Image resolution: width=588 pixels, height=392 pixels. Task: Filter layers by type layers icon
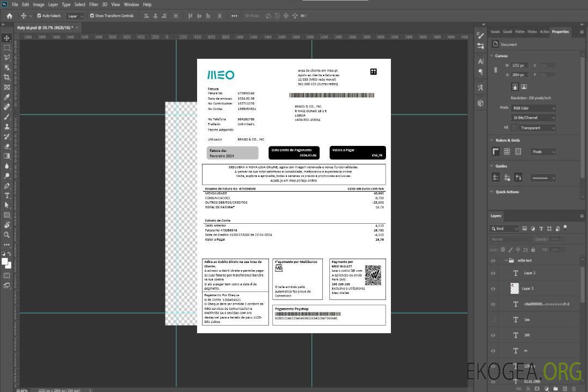pyautogui.click(x=541, y=229)
